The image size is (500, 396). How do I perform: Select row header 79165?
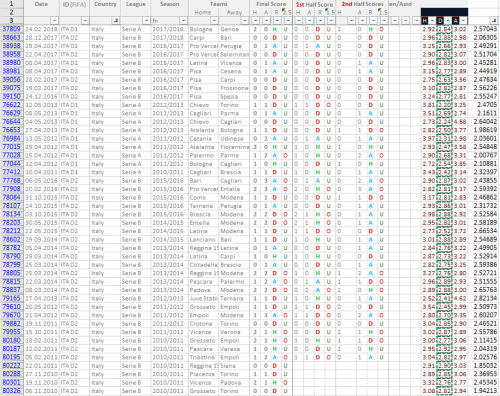point(11,298)
